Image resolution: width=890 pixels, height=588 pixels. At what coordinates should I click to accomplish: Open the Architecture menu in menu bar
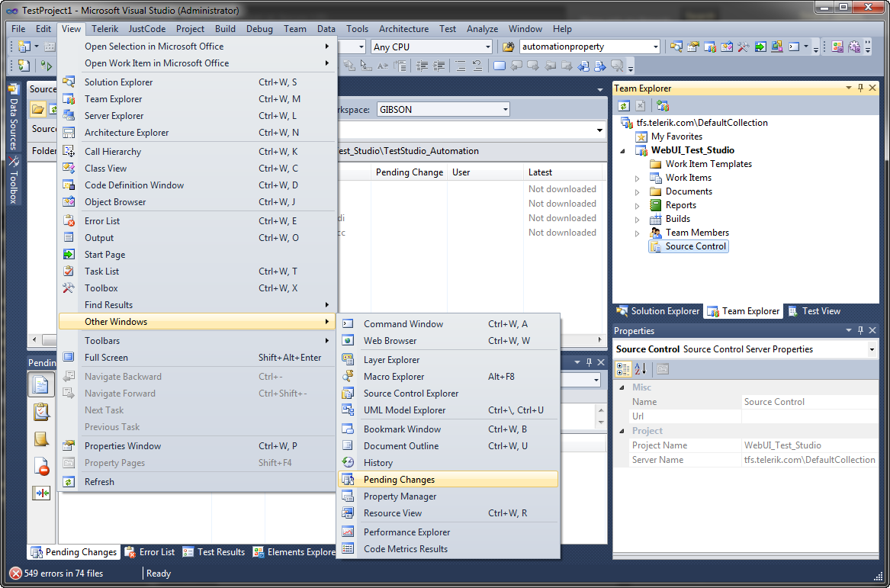pos(403,29)
